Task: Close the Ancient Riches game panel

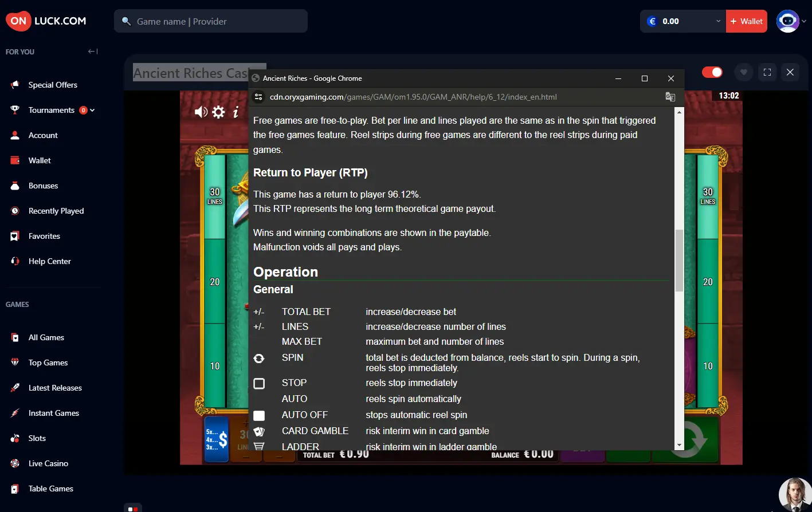Action: click(790, 72)
